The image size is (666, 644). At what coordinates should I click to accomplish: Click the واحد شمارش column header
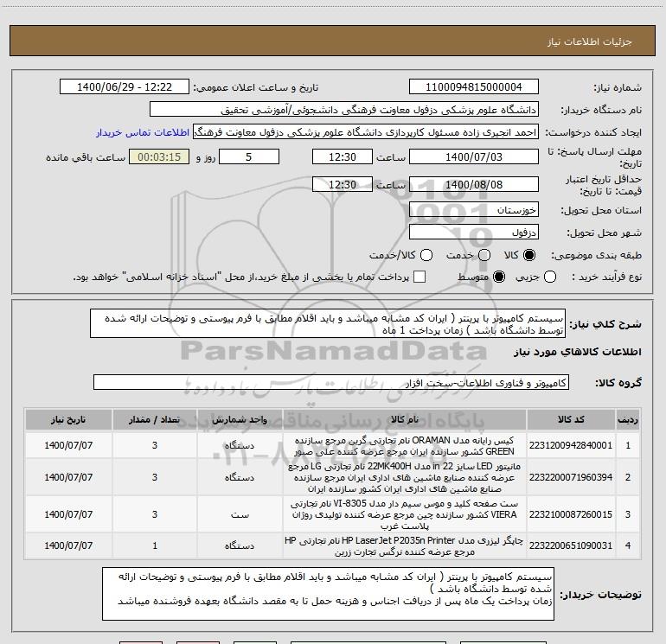(240, 419)
